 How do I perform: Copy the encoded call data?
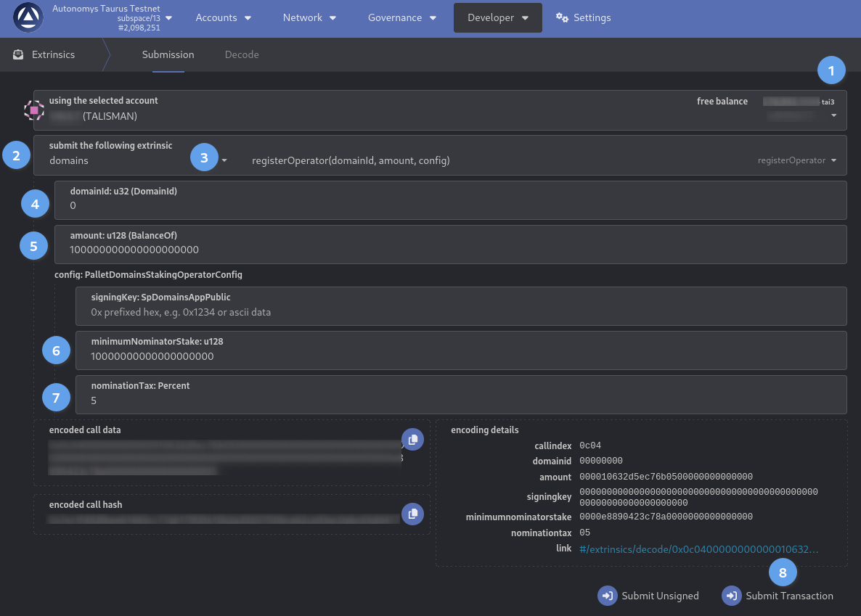412,440
